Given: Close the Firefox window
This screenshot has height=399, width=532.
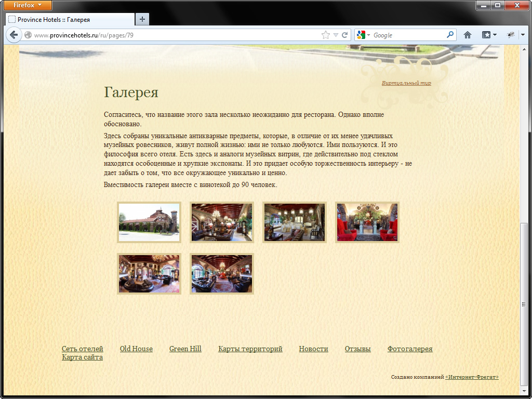Looking at the screenshot, I should [x=517, y=5].
